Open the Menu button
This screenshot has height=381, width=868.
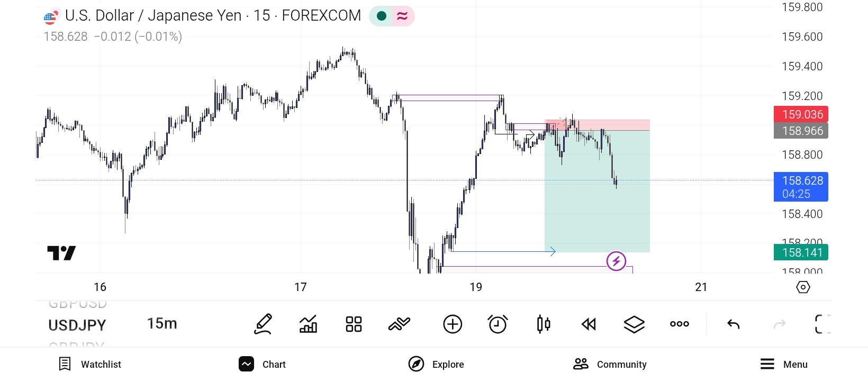pyautogui.click(x=784, y=364)
